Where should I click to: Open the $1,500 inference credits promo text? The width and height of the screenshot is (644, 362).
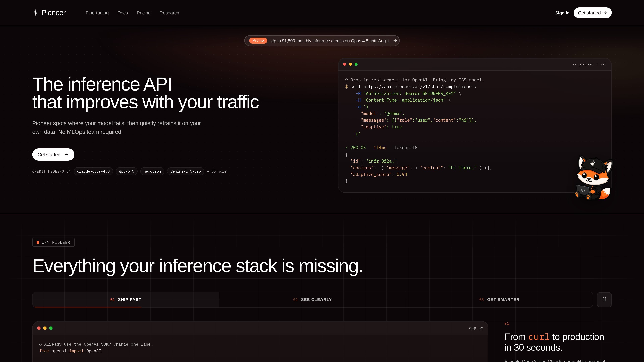point(330,41)
